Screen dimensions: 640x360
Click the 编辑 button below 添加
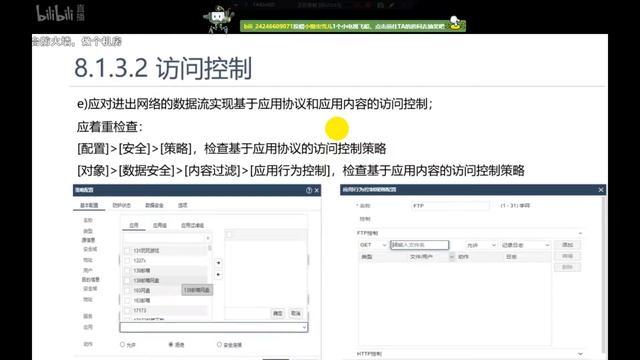pyautogui.click(x=567, y=256)
